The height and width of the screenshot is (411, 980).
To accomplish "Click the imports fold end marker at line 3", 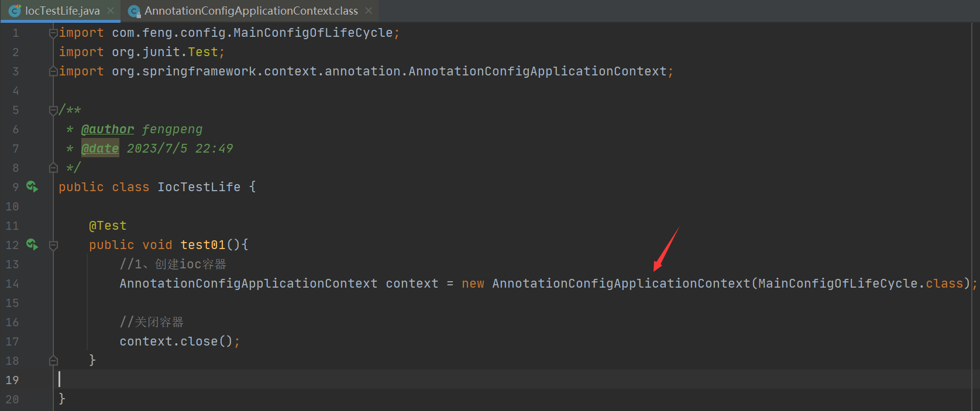I will pyautogui.click(x=53, y=71).
